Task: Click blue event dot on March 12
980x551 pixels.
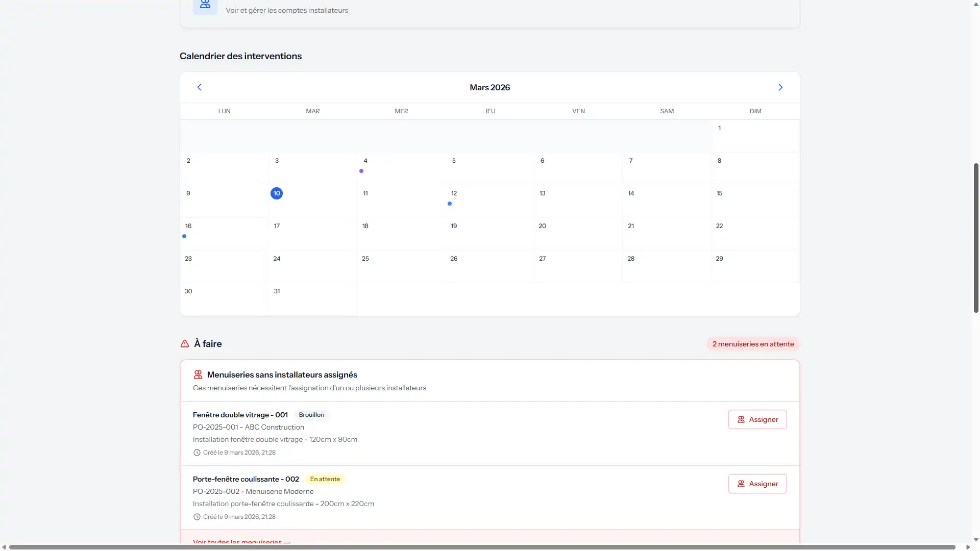Action: [450, 204]
